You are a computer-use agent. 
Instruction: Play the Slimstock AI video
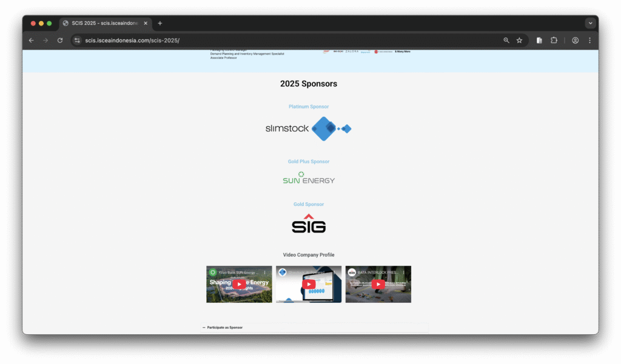pyautogui.click(x=309, y=284)
